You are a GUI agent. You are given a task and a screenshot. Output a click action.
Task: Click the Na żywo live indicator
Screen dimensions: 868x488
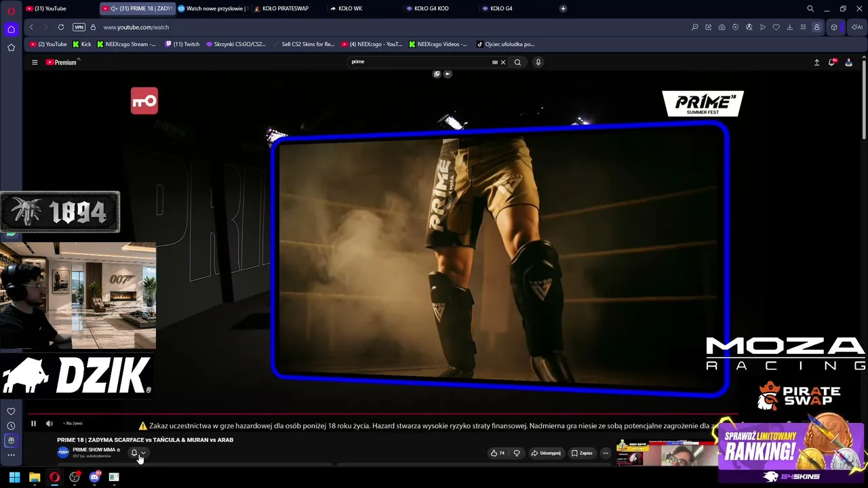tap(74, 424)
